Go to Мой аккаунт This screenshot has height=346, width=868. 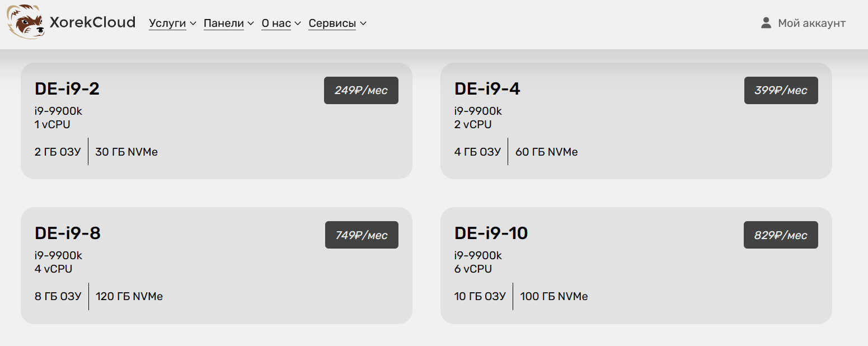coord(811,23)
